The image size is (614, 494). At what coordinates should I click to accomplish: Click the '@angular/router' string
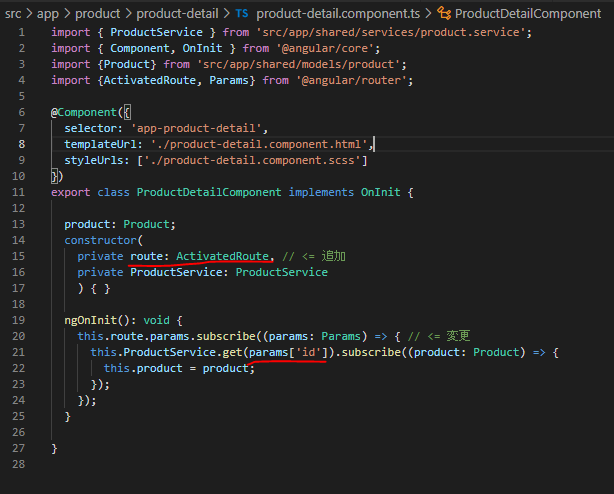351,80
